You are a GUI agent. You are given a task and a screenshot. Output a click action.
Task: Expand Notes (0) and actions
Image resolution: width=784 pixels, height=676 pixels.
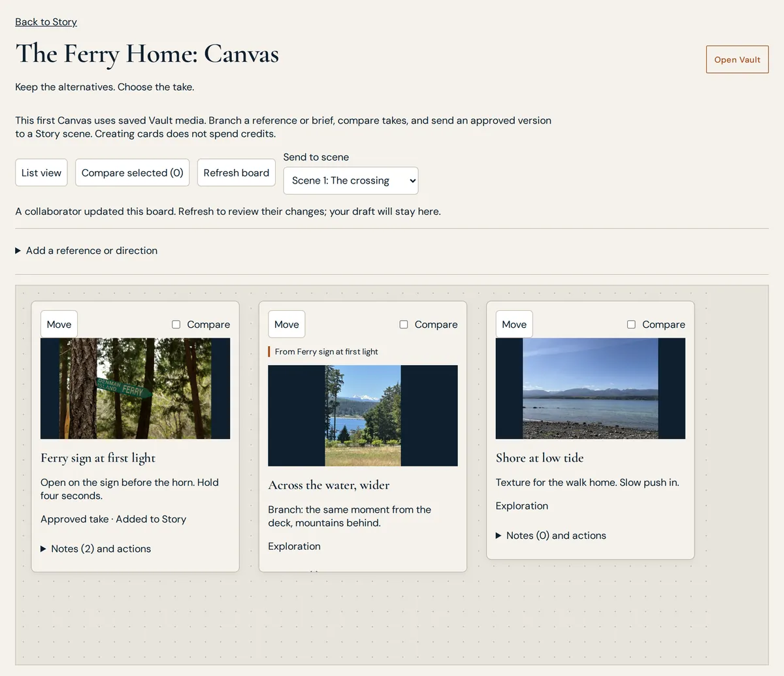coord(551,536)
